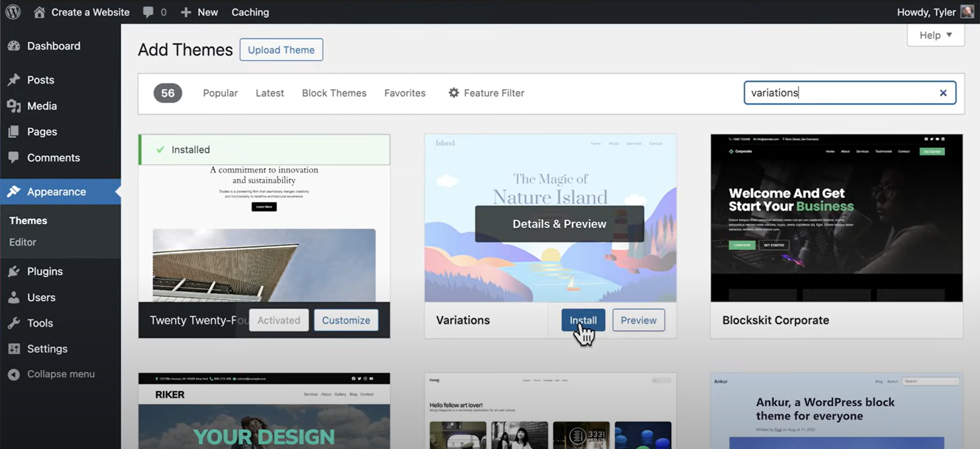
Task: Show Favorites themes tab
Action: [x=405, y=93]
